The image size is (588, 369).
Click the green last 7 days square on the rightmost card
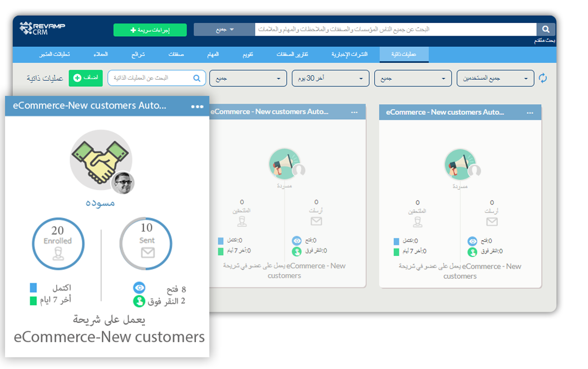pyautogui.click(x=396, y=252)
